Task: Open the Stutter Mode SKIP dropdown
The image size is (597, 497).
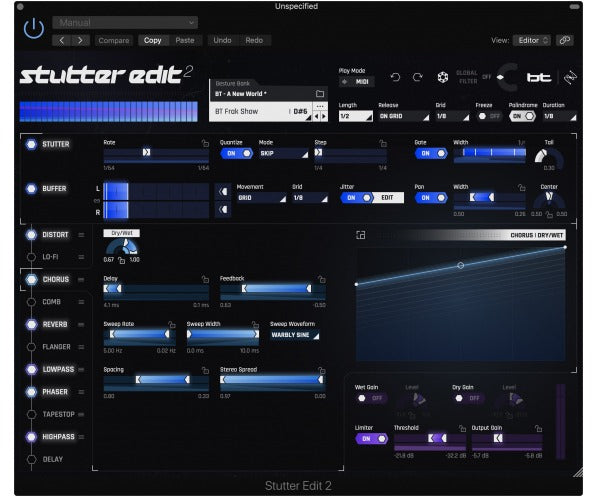Action: pos(283,153)
